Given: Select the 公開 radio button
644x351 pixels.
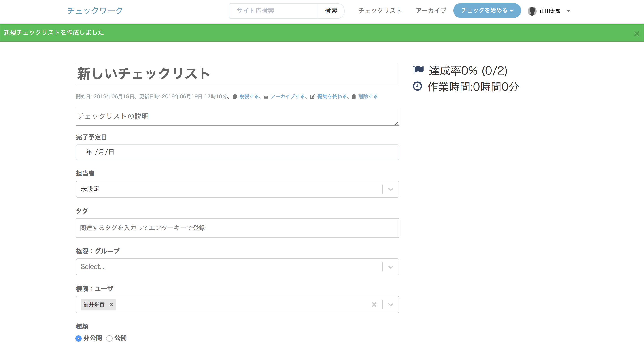Looking at the screenshot, I should click(x=109, y=338).
